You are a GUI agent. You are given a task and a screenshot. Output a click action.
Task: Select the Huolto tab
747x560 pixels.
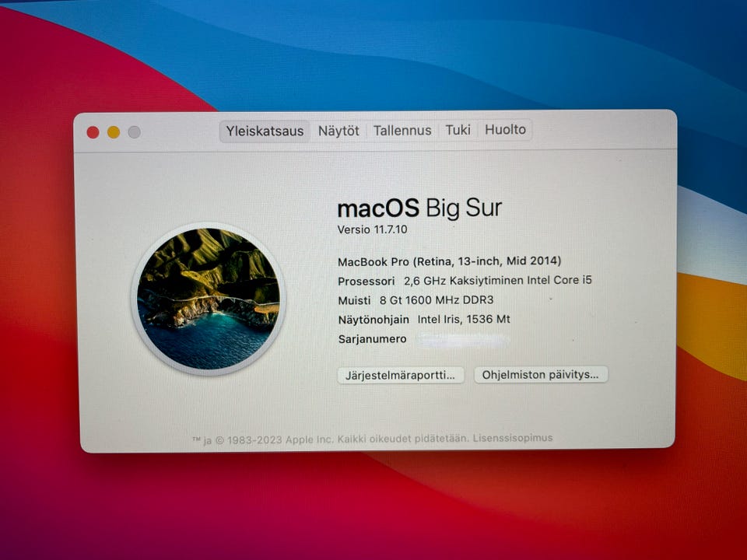505,130
